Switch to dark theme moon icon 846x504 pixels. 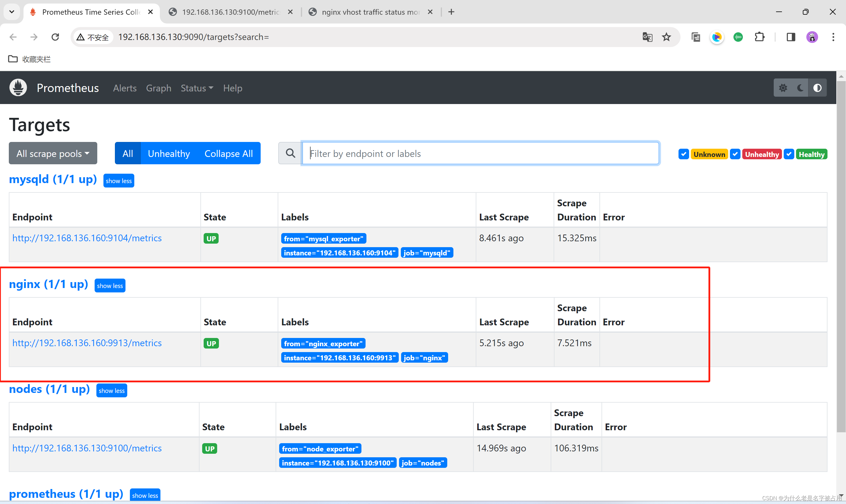coord(800,88)
